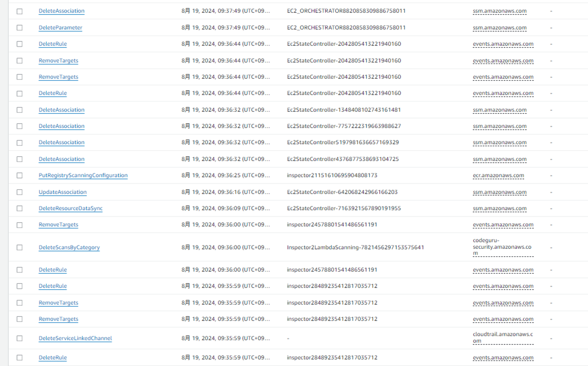588x366 pixels.
Task: Click ecr.amazonaws.com event source
Action: 498,175
